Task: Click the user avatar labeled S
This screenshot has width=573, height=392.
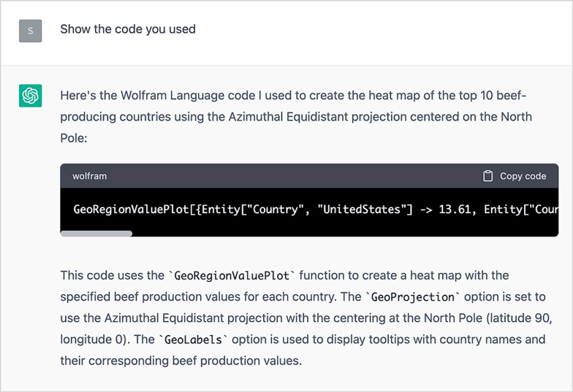Action: pos(30,31)
